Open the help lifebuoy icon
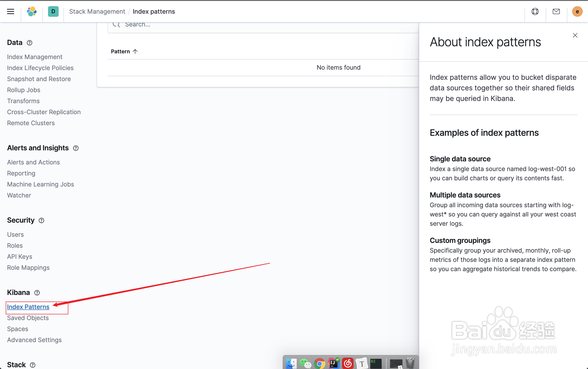This screenshot has height=369, width=588. point(535,11)
